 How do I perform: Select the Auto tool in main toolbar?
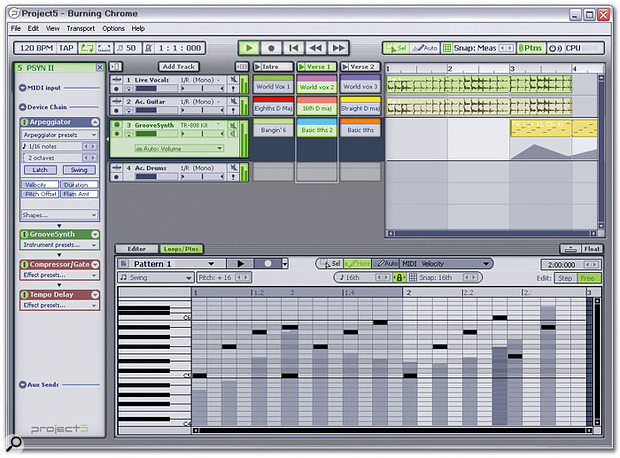coord(425,48)
